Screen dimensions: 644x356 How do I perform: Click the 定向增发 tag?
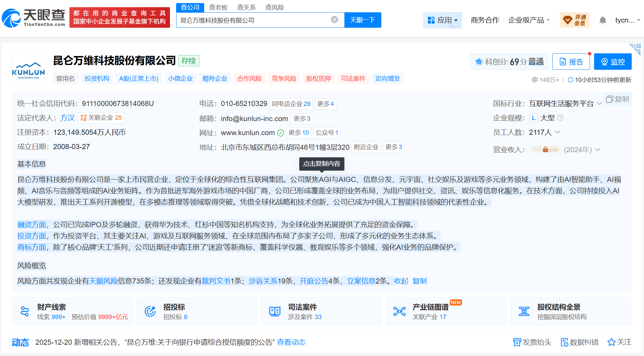coord(388,79)
